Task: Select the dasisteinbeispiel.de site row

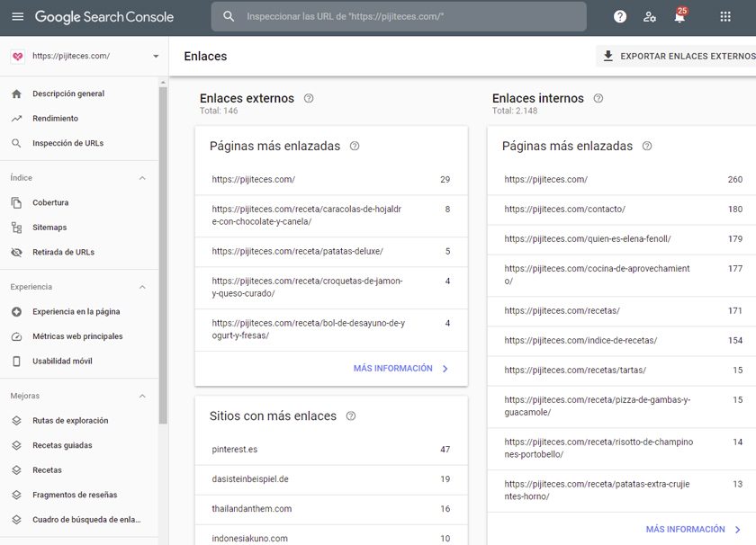Action: 331,479
